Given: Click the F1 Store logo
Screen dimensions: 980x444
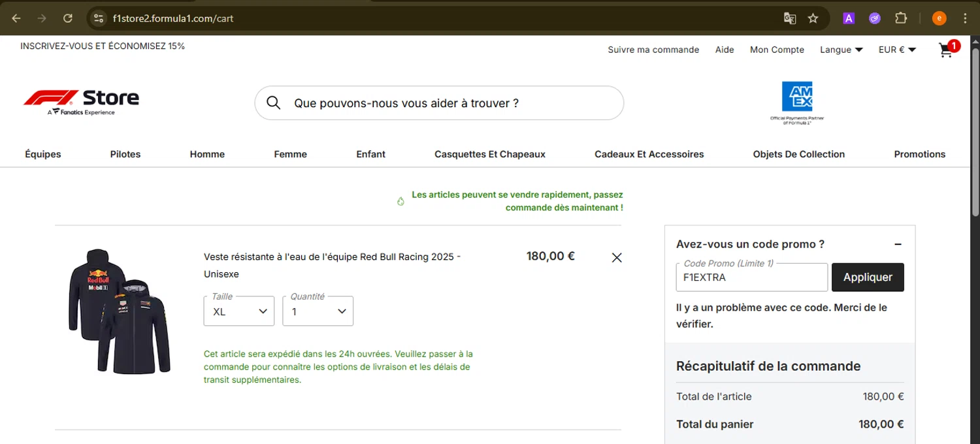Looking at the screenshot, I should (x=81, y=102).
